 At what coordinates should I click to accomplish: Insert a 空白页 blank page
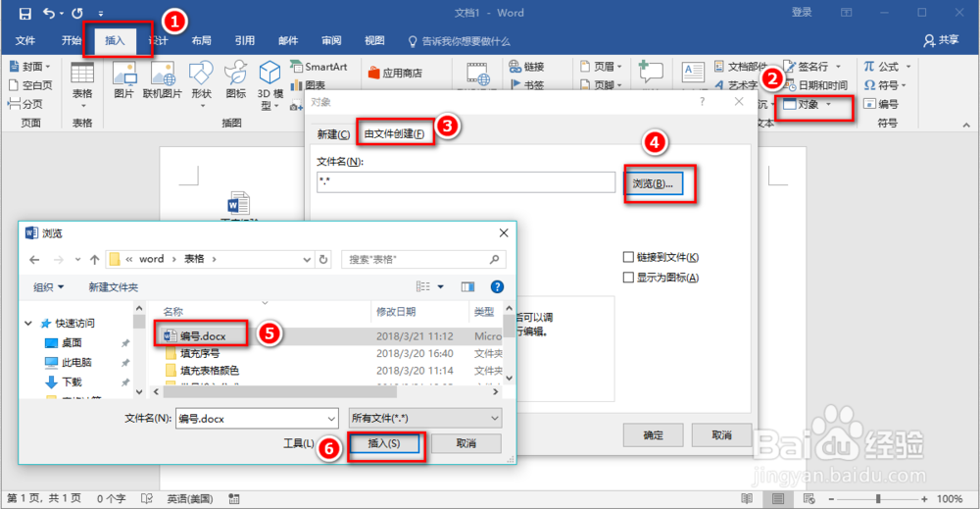click(x=30, y=85)
